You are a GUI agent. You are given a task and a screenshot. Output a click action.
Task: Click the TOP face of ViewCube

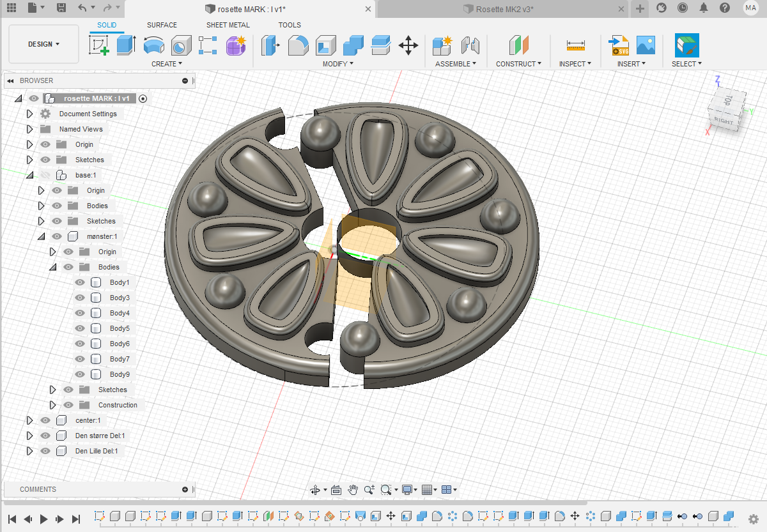729,100
